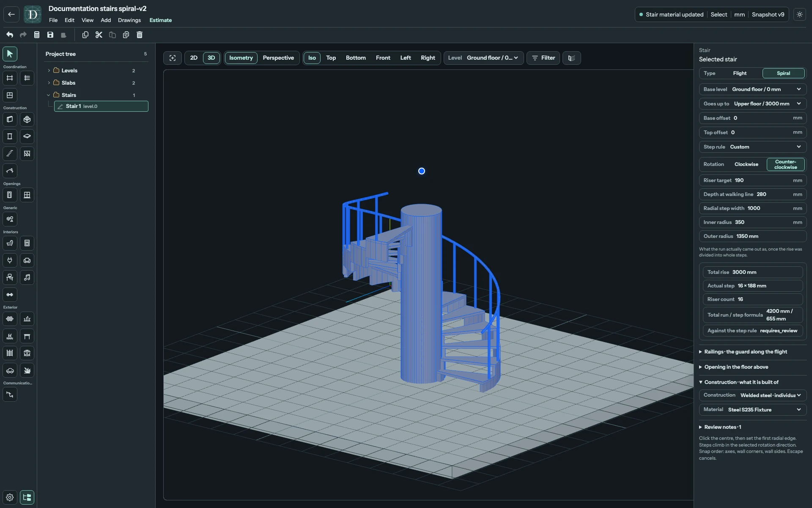The height and width of the screenshot is (508, 812).
Task: Click the back arrow button
Action: pos(11,14)
